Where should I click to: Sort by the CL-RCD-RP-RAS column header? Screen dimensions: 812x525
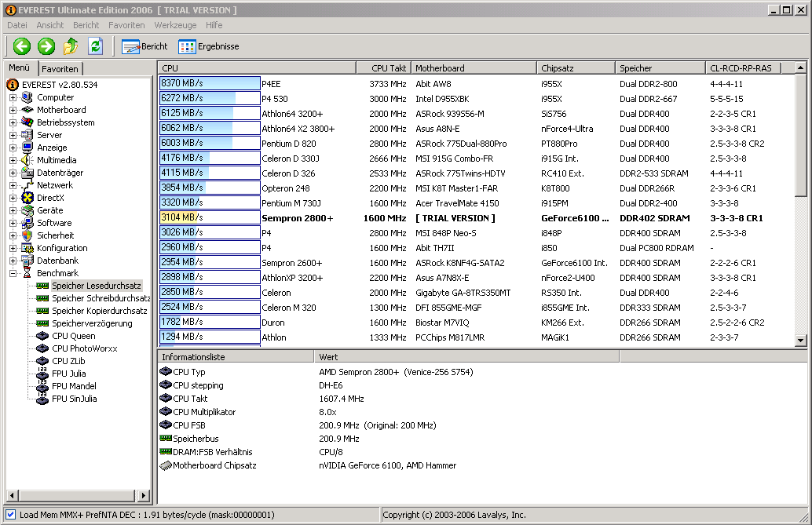tap(743, 67)
